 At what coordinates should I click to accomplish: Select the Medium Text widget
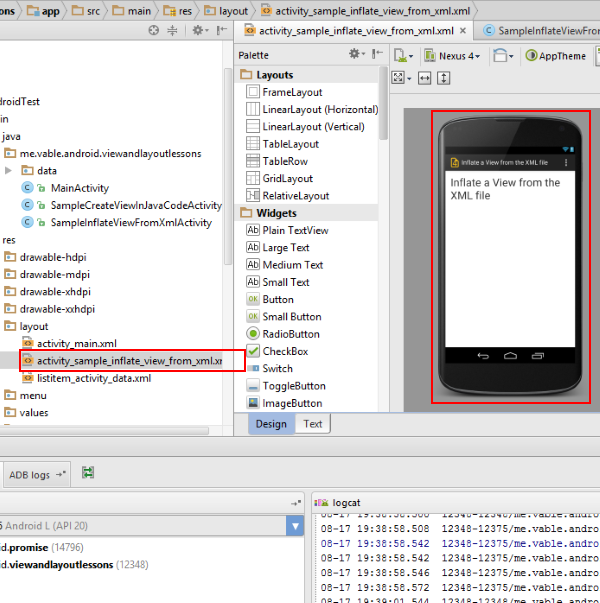pos(284,265)
